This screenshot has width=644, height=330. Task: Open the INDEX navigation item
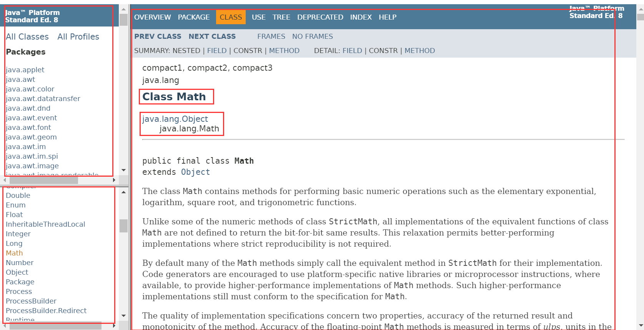tap(361, 17)
